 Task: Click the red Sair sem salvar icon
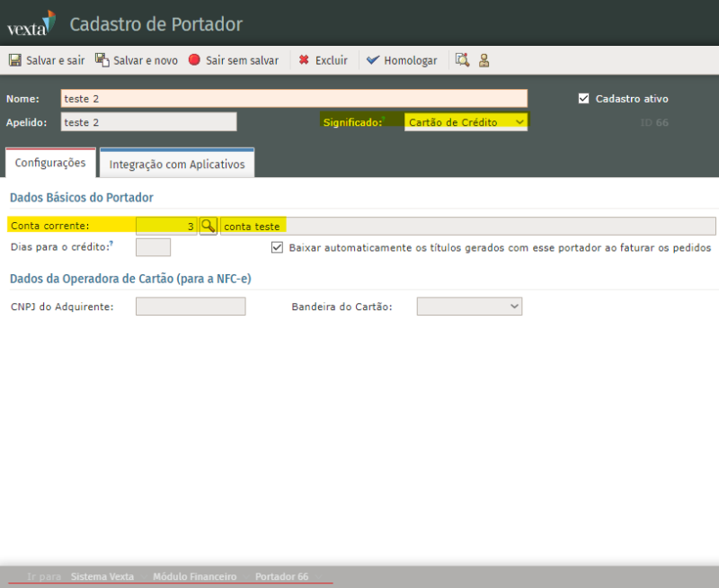tap(194, 60)
